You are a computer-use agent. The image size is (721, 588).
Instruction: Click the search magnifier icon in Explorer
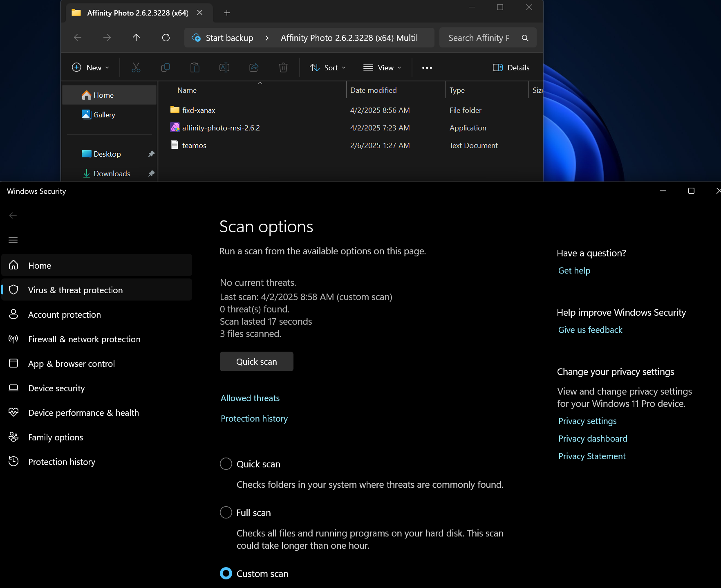point(525,38)
